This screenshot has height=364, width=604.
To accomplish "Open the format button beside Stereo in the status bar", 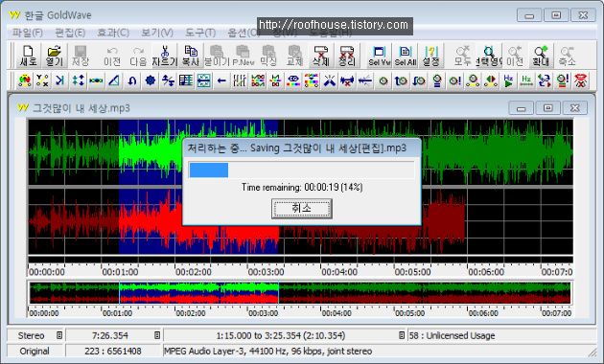I will pos(58,335).
